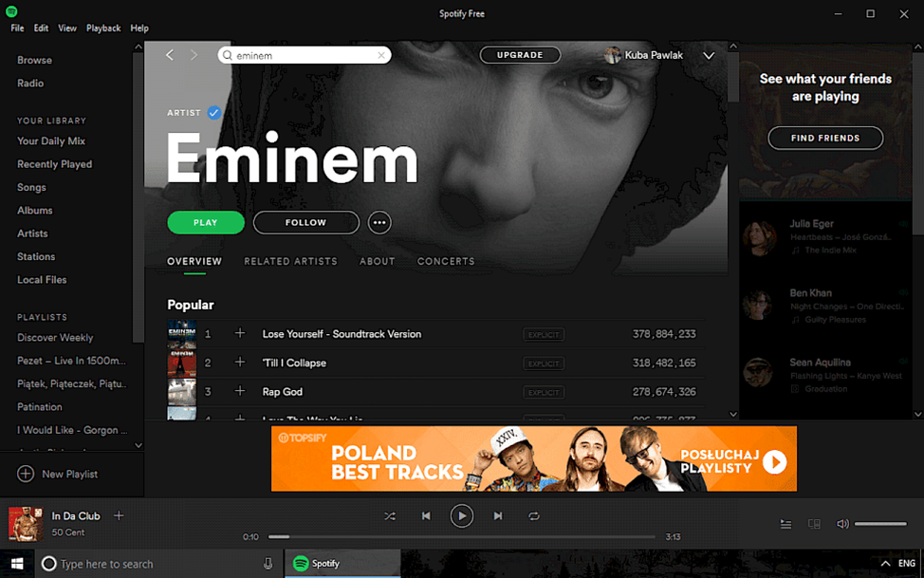924x578 pixels.
Task: Save In Da Club with the plus icon
Action: coord(119,515)
